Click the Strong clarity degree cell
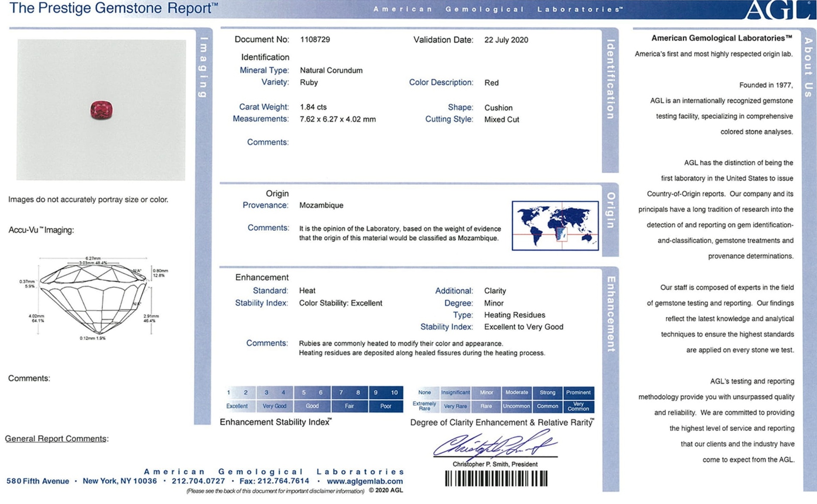 click(547, 392)
